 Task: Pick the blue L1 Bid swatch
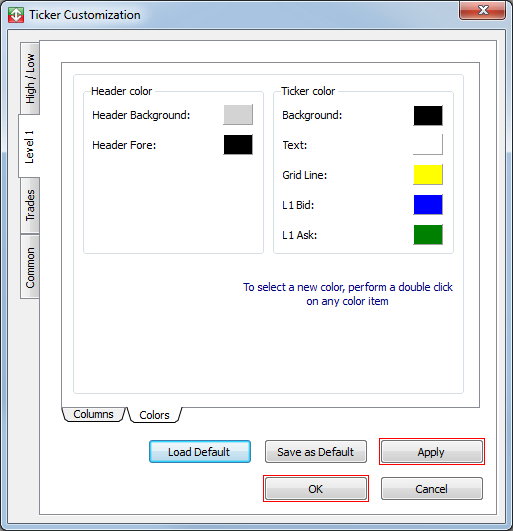point(428,205)
